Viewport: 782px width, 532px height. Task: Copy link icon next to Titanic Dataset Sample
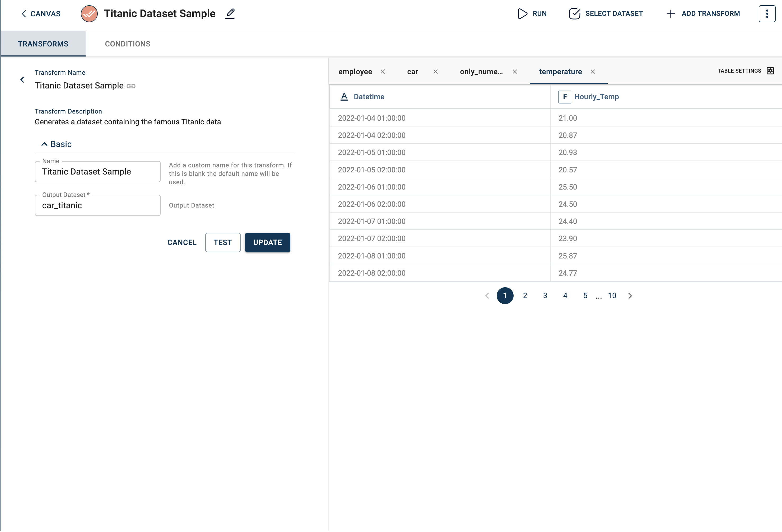131,86
